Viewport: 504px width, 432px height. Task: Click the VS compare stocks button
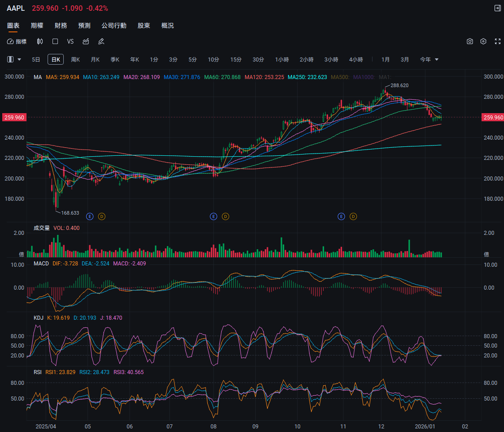(x=70, y=41)
